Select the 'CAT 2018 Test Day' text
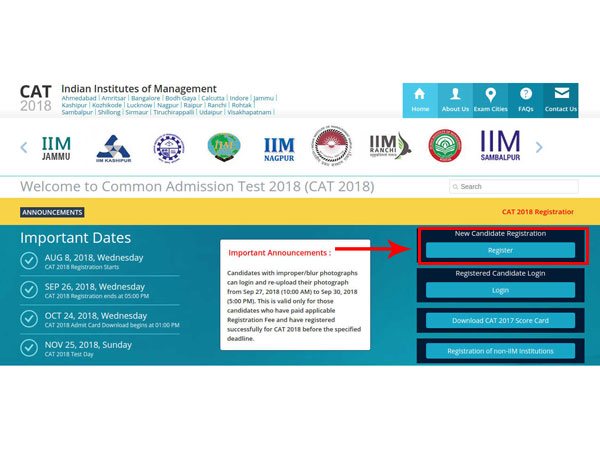 click(69, 354)
